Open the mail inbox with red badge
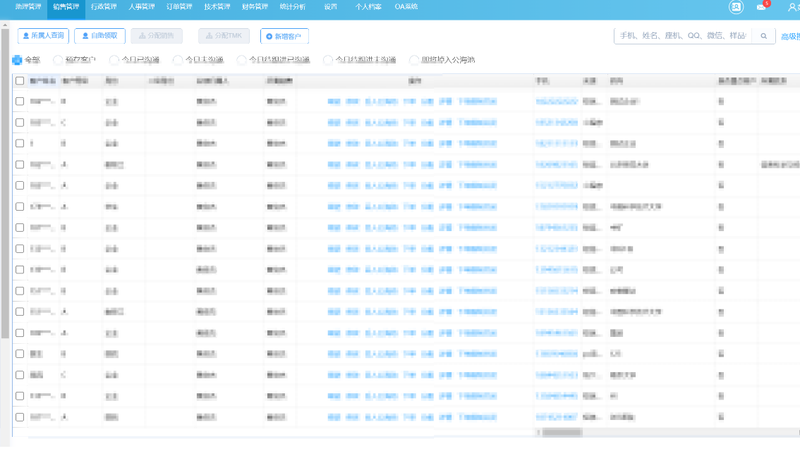The height and width of the screenshot is (451, 800). click(x=762, y=7)
